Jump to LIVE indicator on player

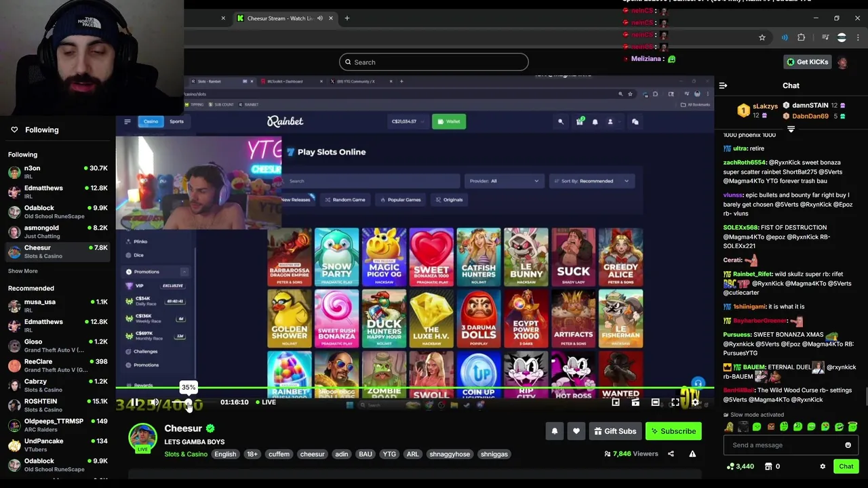pyautogui.click(x=265, y=403)
